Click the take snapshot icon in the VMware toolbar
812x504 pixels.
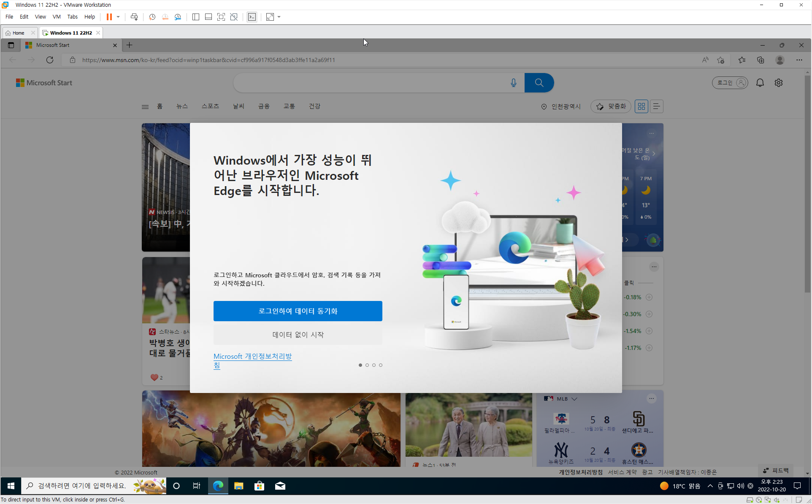coord(152,17)
